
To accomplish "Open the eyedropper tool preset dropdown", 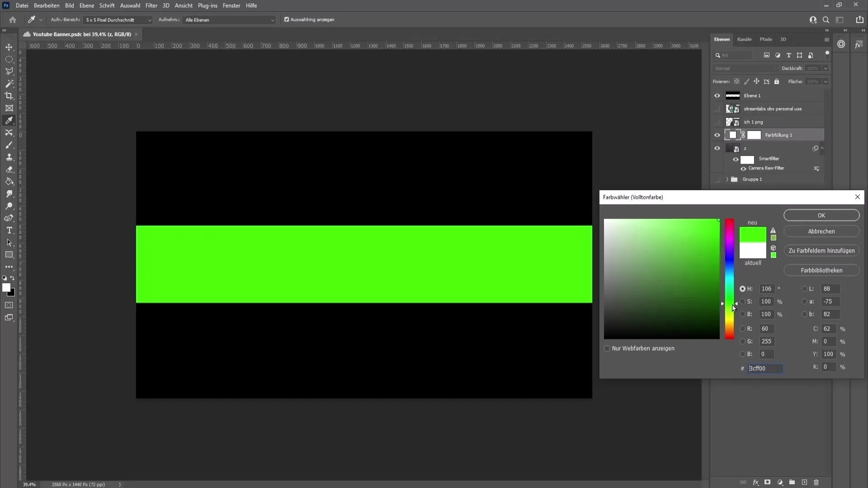I will click(41, 20).
